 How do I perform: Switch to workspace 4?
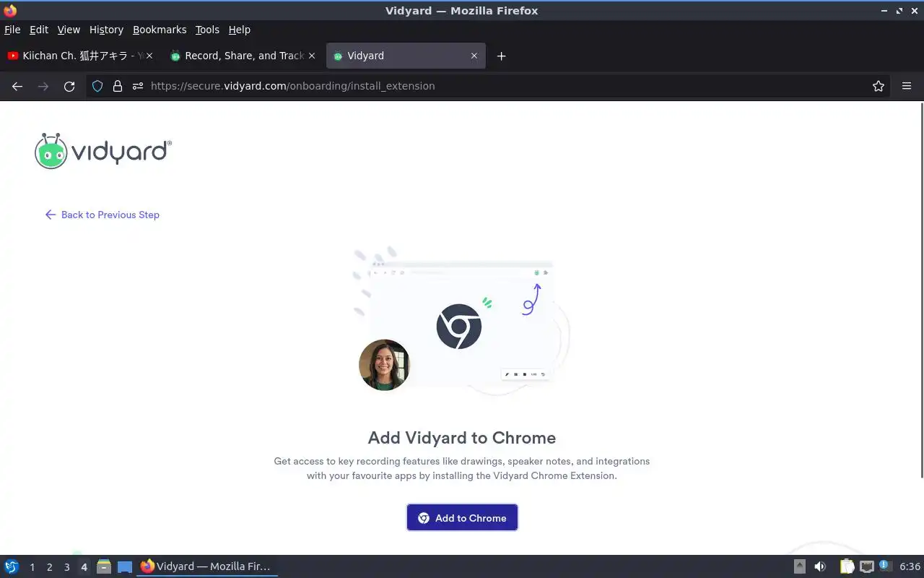pyautogui.click(x=84, y=567)
